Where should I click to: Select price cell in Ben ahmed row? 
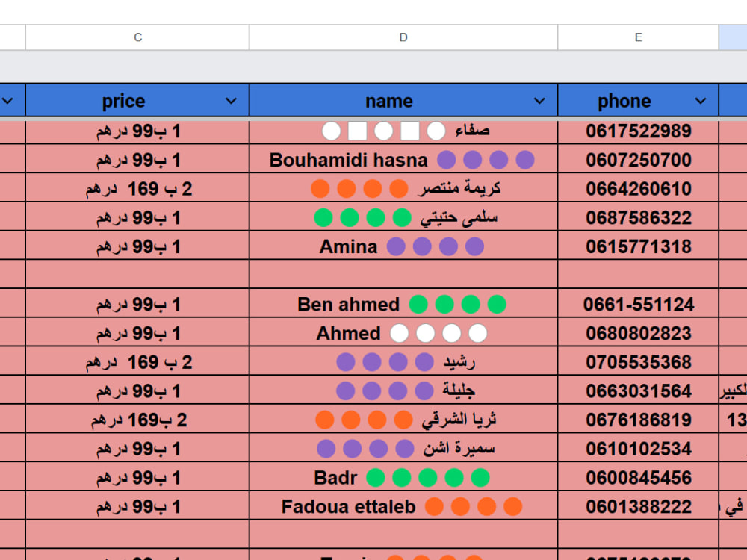pos(137,304)
